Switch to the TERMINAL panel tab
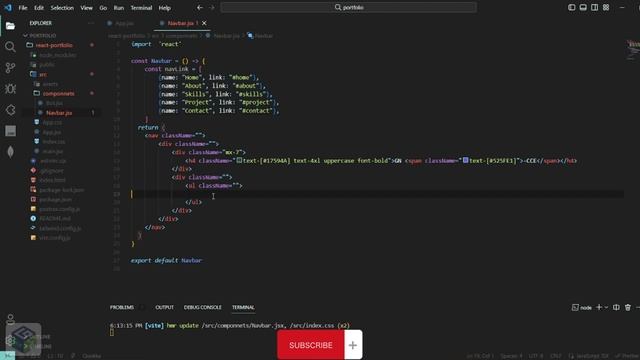This screenshot has height=360, width=640. coord(243,307)
